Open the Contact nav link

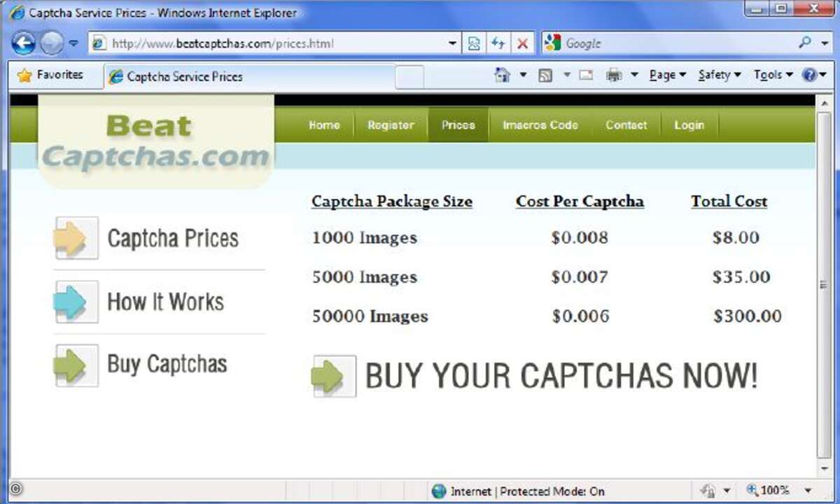(626, 125)
